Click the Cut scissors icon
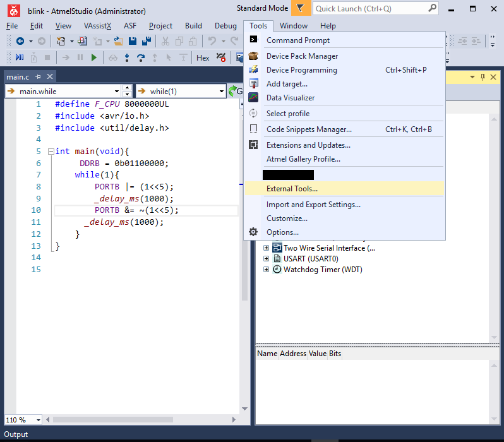504x442 pixels. 165,41
